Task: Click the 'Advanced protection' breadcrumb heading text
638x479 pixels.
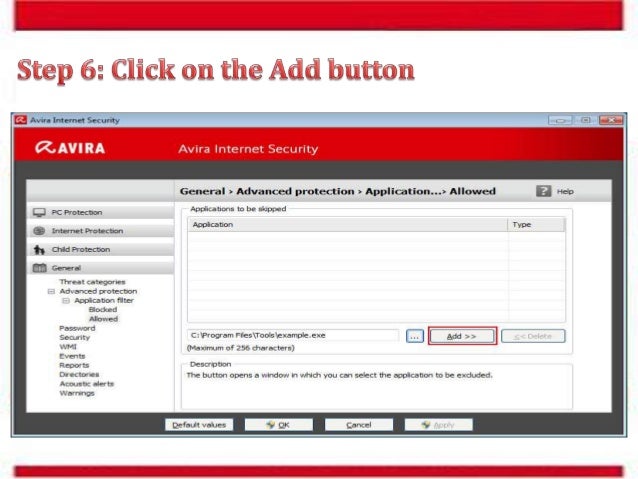Action: (295, 191)
